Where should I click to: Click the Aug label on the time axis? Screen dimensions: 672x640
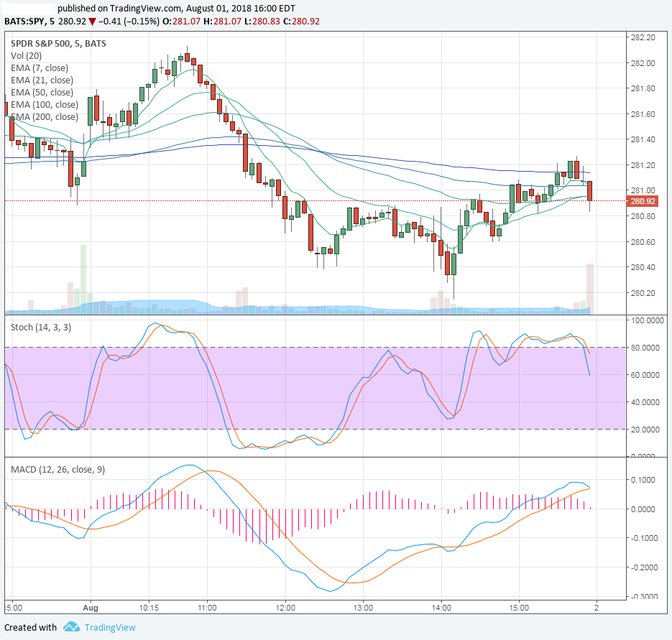[x=91, y=608]
